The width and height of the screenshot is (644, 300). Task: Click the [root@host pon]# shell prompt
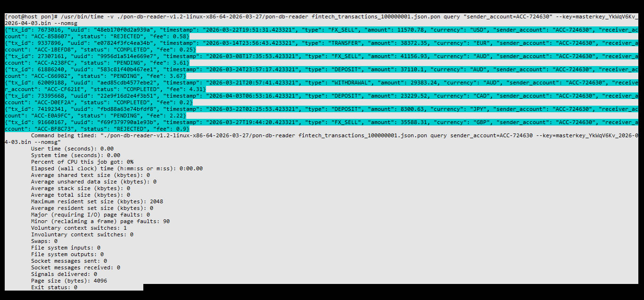(31, 17)
